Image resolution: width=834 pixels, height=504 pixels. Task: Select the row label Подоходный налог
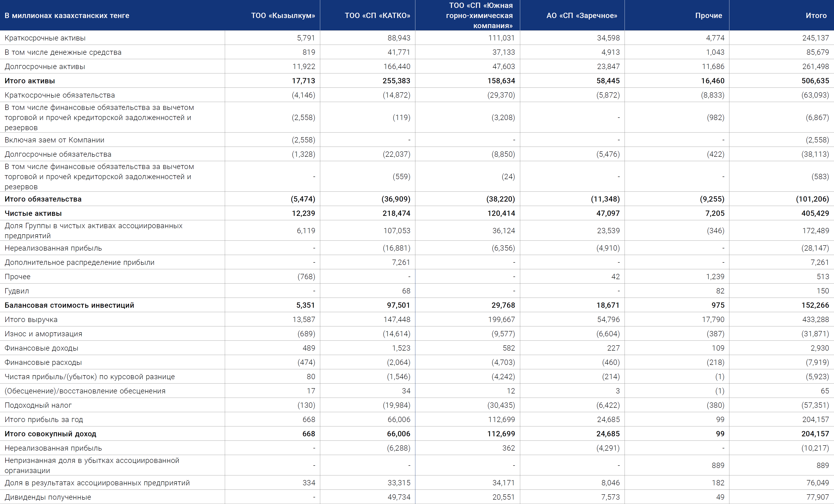[x=38, y=405]
